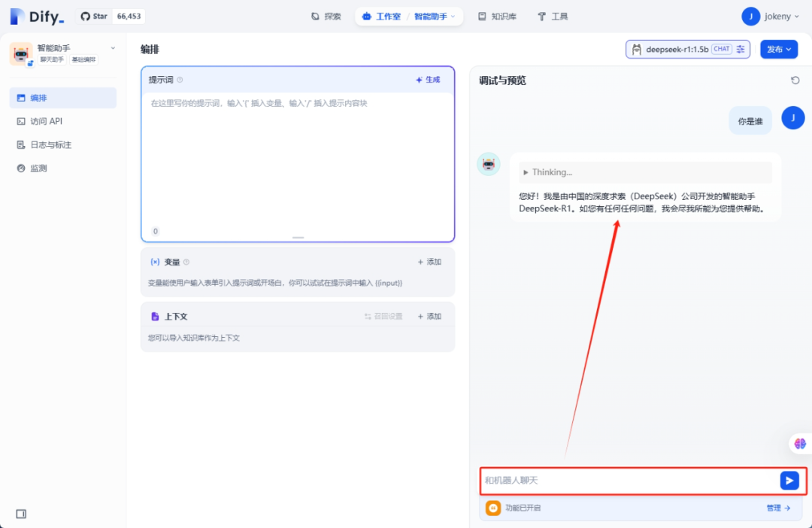Click the 66,453 star count

129,16
